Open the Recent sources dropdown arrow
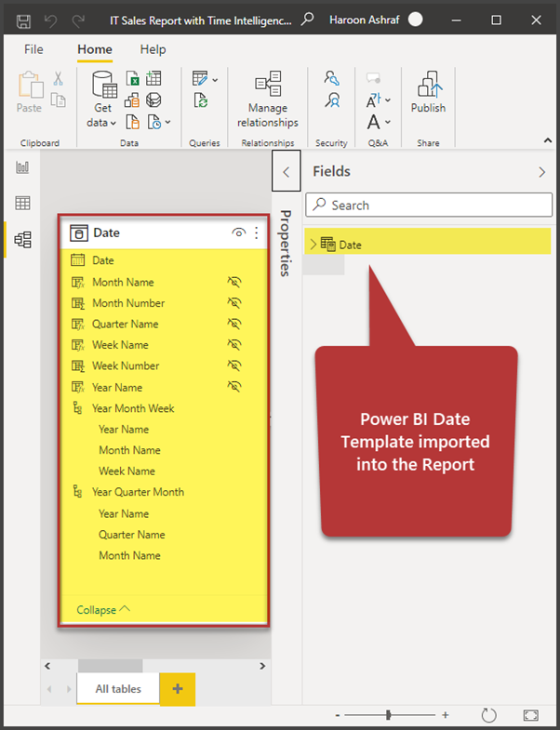This screenshot has width=560, height=730. point(168,122)
